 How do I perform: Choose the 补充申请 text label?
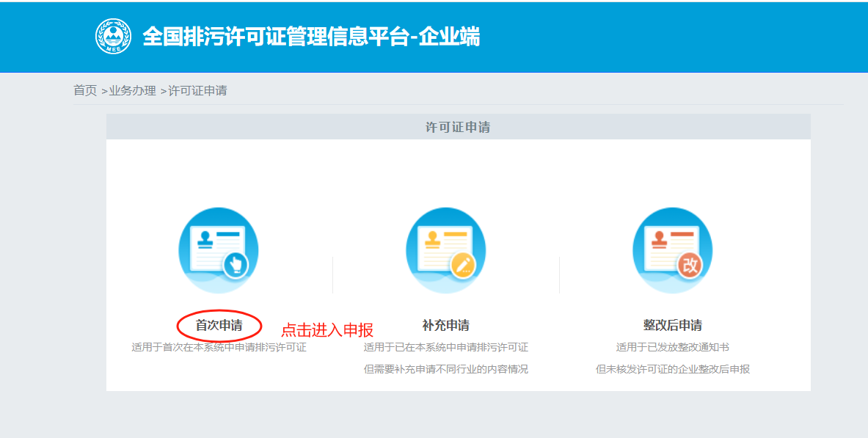pyautogui.click(x=445, y=325)
